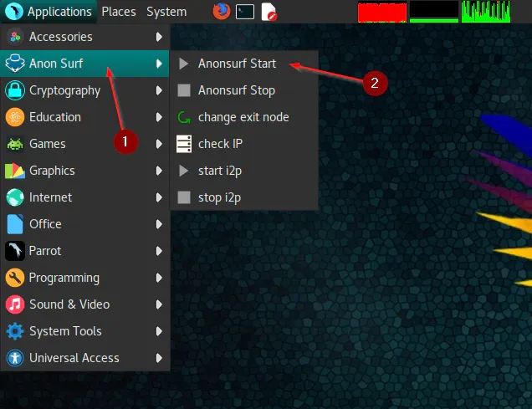Screen dimensions: 532x409
Task: Click the System Tools gear icon
Action: point(15,331)
